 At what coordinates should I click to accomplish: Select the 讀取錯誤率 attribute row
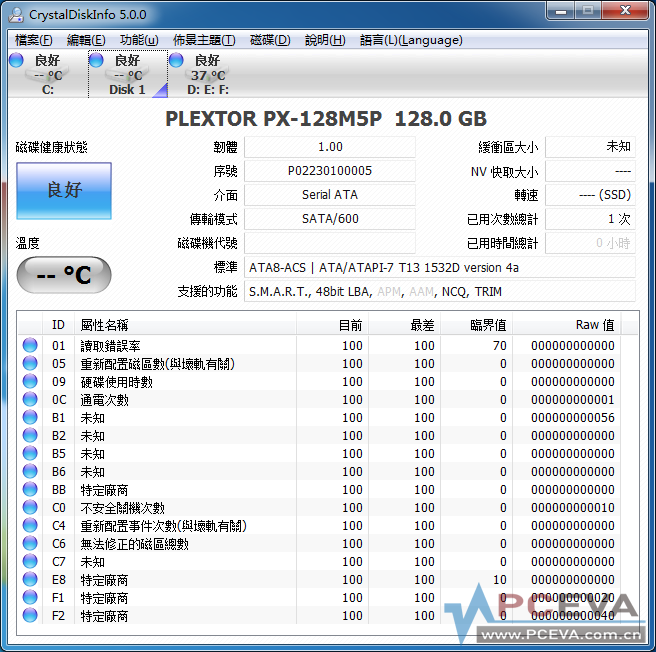[x=319, y=345]
